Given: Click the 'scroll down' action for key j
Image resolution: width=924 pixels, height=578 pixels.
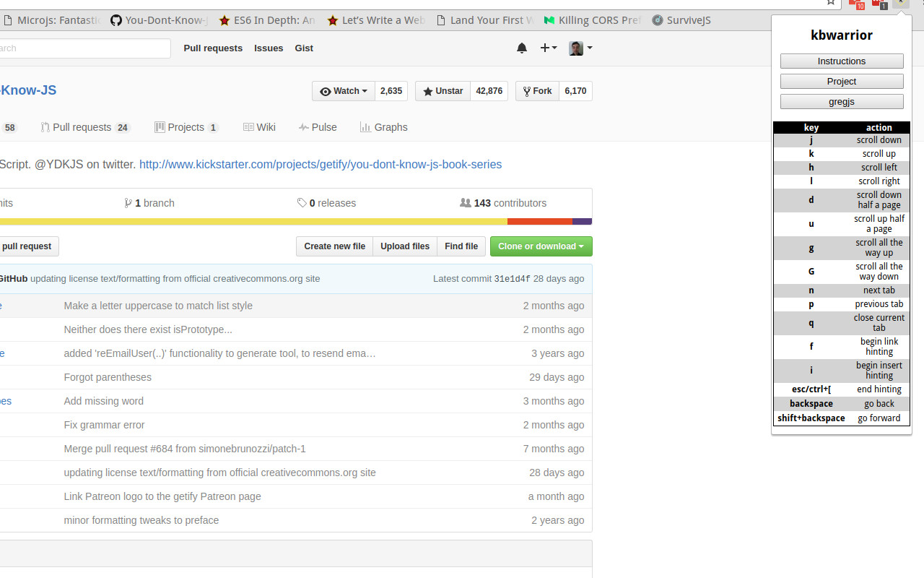Looking at the screenshot, I should click(x=879, y=140).
